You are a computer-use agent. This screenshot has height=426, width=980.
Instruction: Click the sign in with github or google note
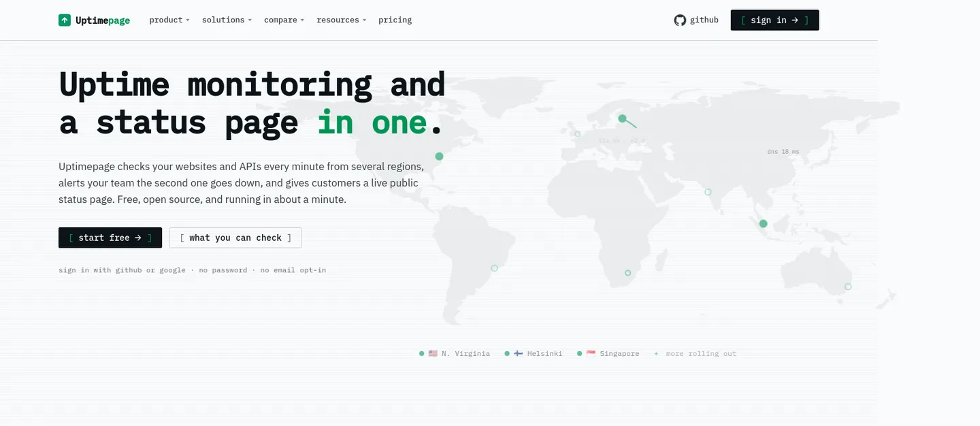click(192, 270)
